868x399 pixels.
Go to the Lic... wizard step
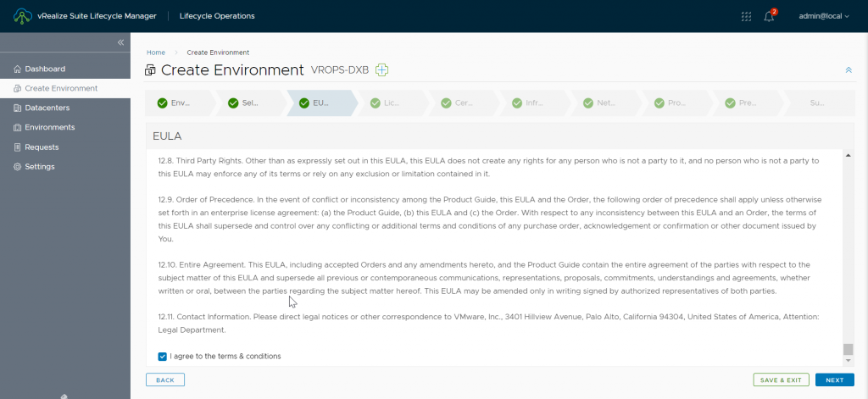pyautogui.click(x=392, y=103)
